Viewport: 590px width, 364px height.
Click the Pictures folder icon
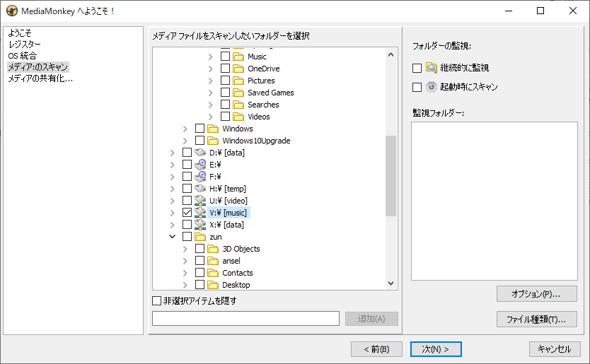point(238,81)
